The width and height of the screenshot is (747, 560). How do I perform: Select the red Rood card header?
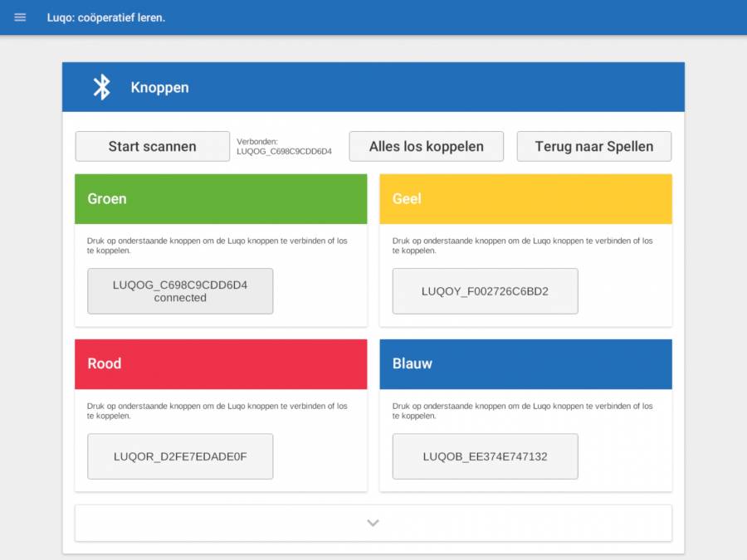click(x=221, y=364)
